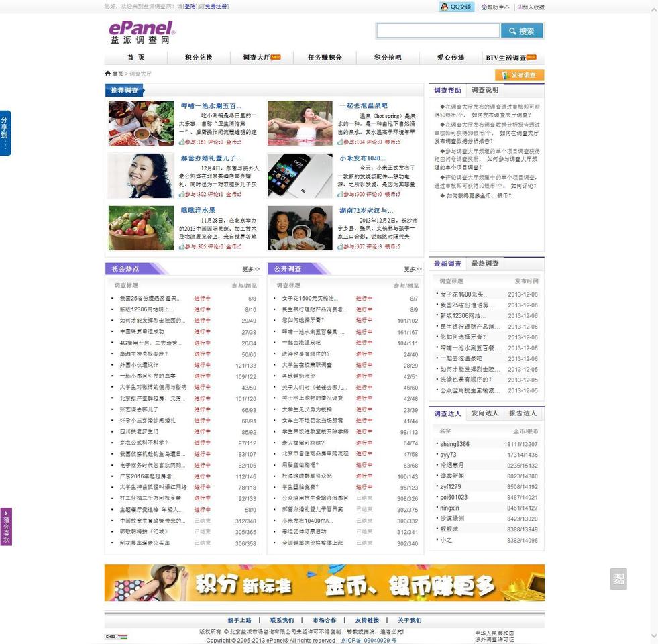Select the 报告达人 tab
This screenshot has height=644, width=658.
coord(523,413)
